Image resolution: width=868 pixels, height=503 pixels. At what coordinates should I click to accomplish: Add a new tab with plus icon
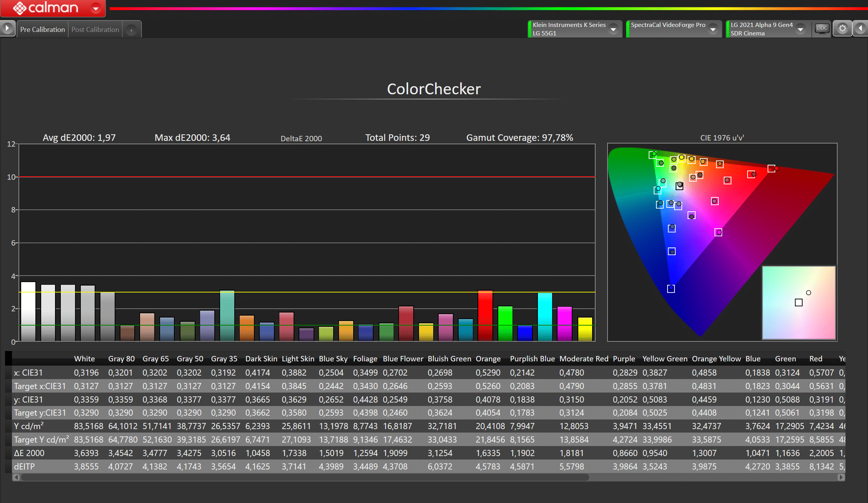[131, 30]
